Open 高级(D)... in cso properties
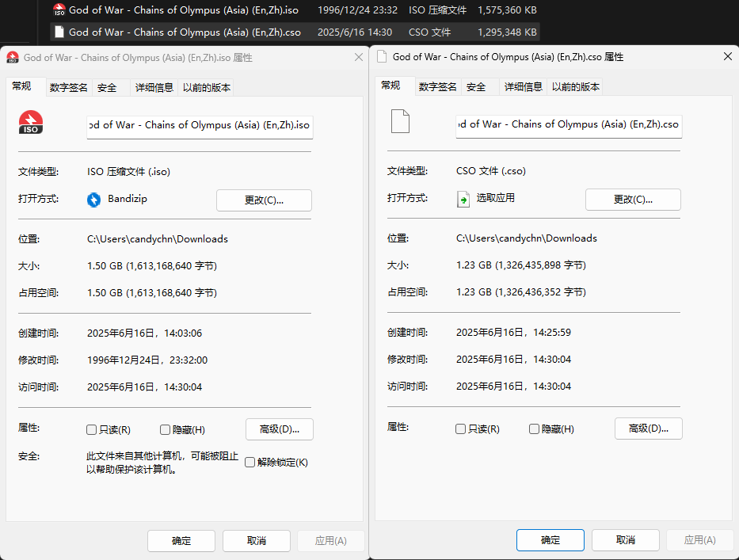The width and height of the screenshot is (739, 560). tap(649, 428)
